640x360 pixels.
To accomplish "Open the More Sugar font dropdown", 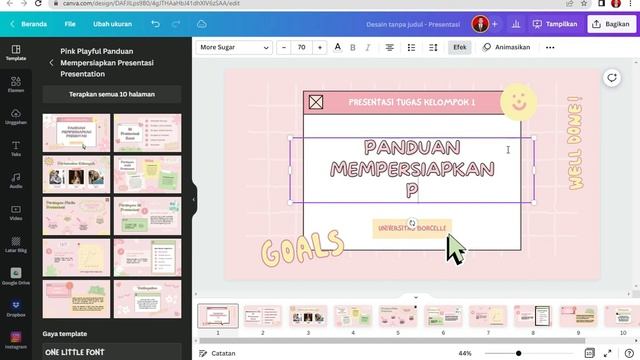I will (234, 47).
